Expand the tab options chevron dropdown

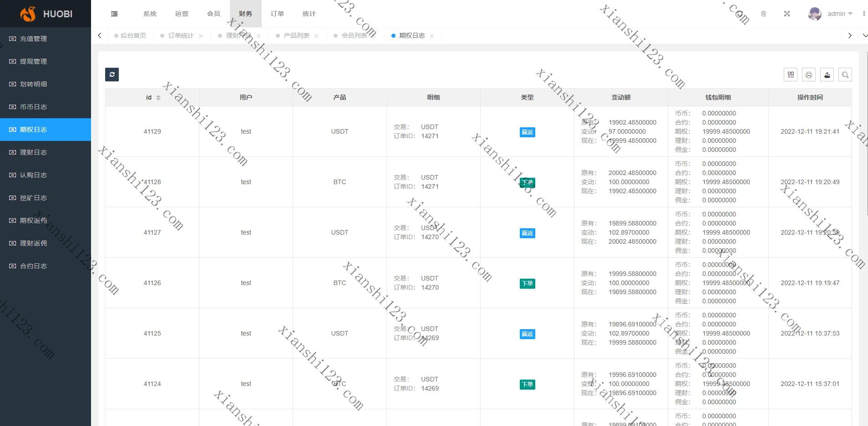coord(865,35)
